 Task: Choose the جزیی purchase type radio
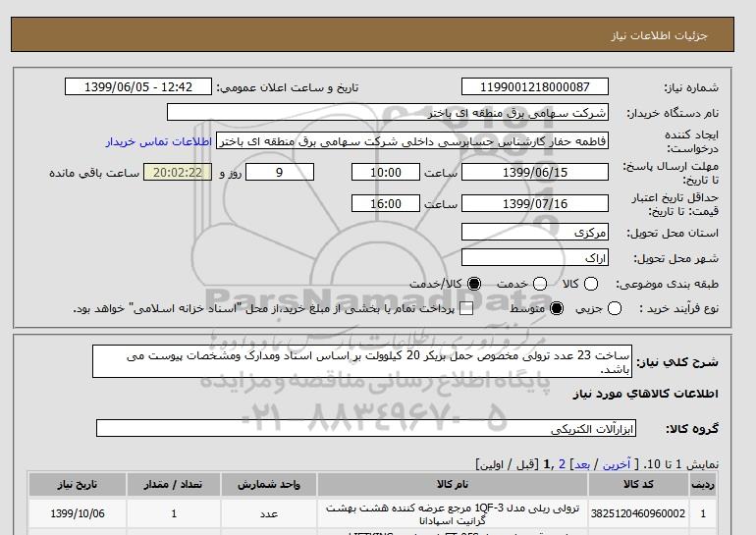[615, 308]
